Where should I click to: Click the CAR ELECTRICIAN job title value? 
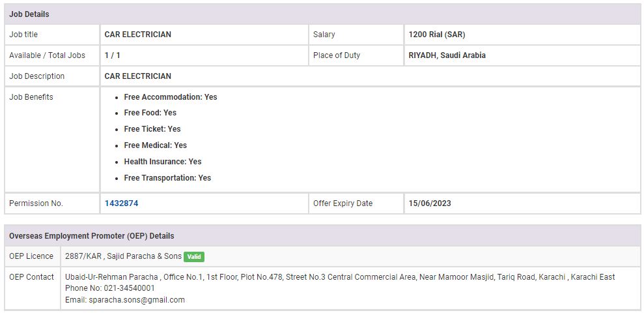[x=137, y=35]
